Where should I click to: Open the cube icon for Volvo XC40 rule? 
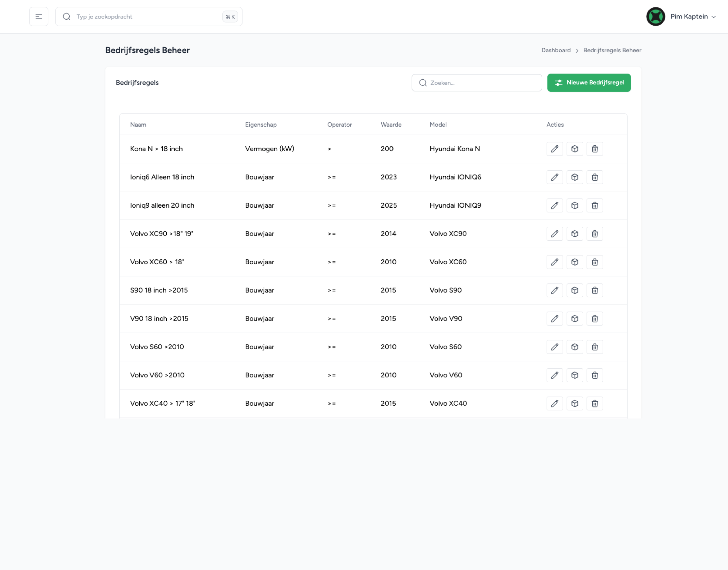point(574,404)
